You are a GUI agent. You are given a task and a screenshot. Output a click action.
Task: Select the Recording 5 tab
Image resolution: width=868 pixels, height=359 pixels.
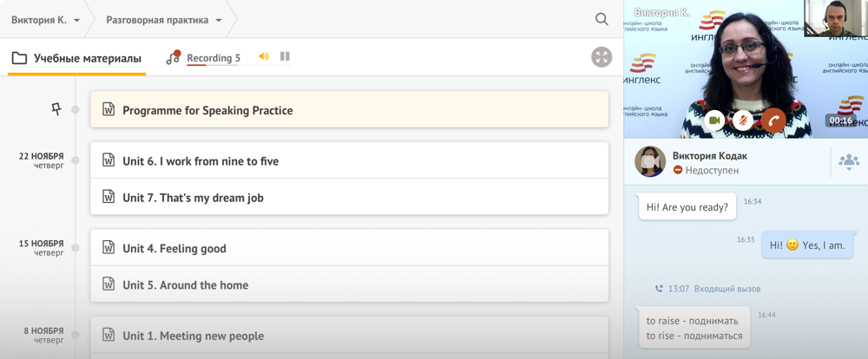(x=214, y=58)
